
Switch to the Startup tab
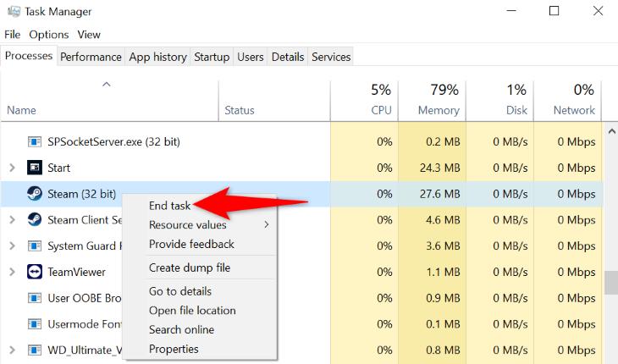click(212, 57)
